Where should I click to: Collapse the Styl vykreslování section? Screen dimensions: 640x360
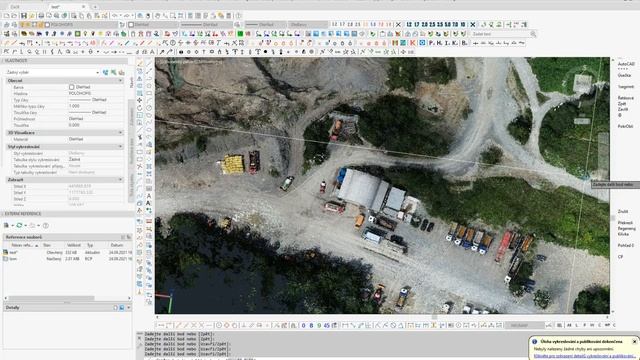[x=120, y=147]
